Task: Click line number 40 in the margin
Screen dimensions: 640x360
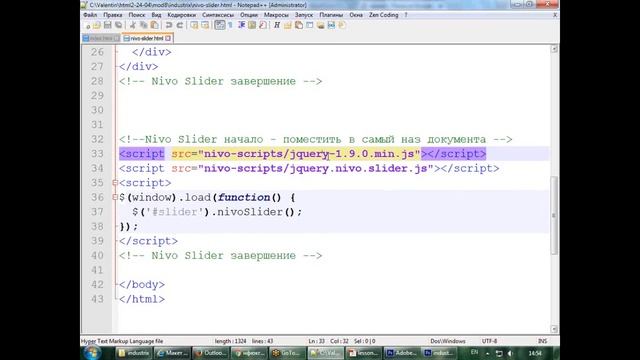Action: [x=97, y=256]
